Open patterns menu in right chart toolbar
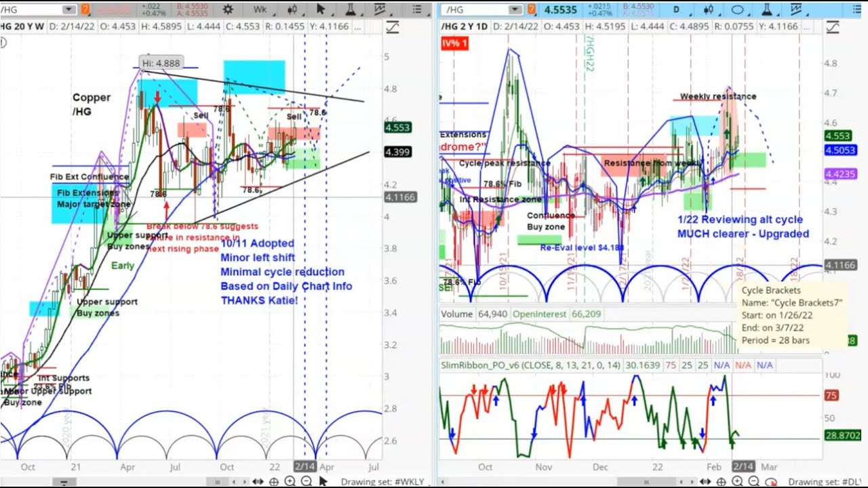The image size is (868, 488). 795,9
